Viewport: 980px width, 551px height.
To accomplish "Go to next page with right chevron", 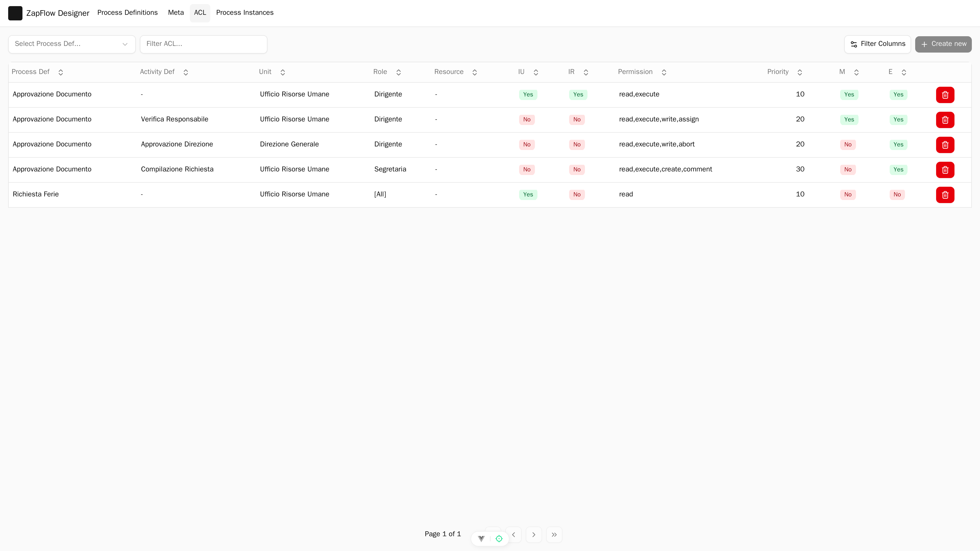I will pyautogui.click(x=534, y=534).
